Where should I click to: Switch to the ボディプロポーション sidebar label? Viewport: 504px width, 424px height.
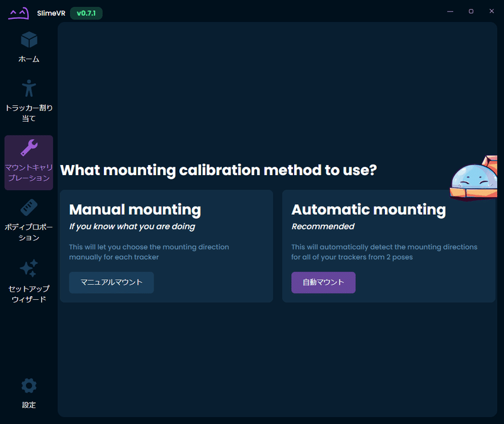pyautogui.click(x=29, y=231)
